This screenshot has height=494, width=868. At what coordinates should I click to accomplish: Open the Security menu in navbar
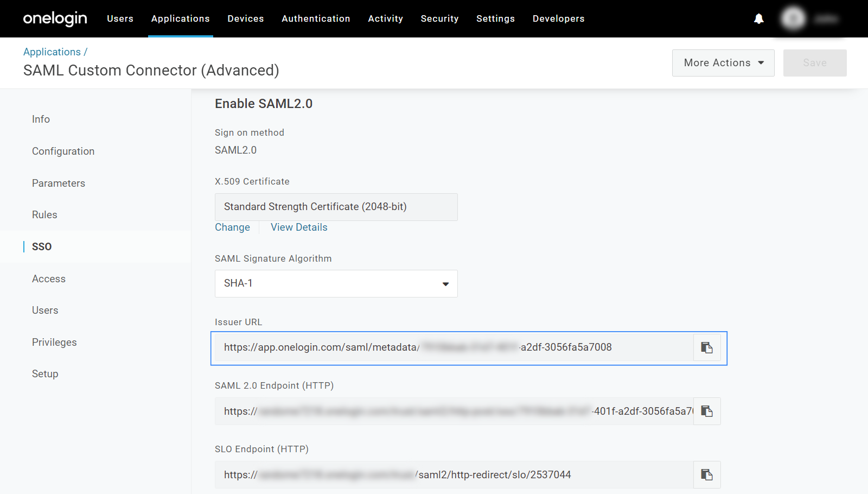pyautogui.click(x=439, y=19)
